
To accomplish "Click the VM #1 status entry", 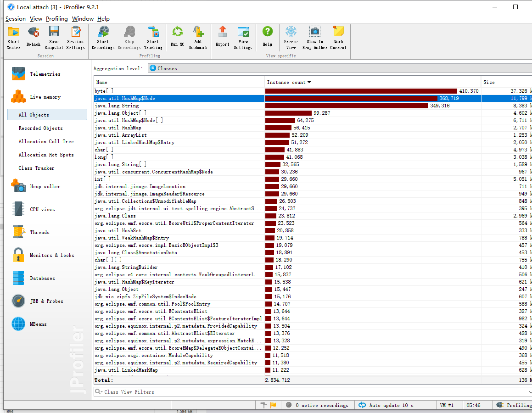I will click(447, 405).
